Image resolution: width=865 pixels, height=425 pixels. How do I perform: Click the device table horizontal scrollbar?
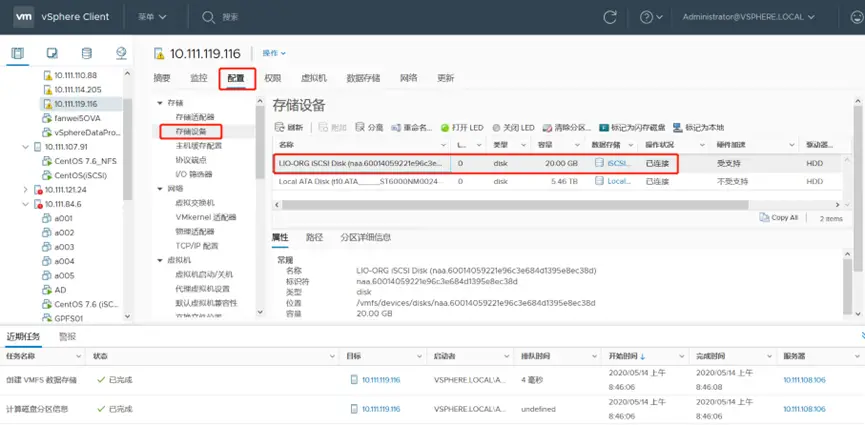515,205
